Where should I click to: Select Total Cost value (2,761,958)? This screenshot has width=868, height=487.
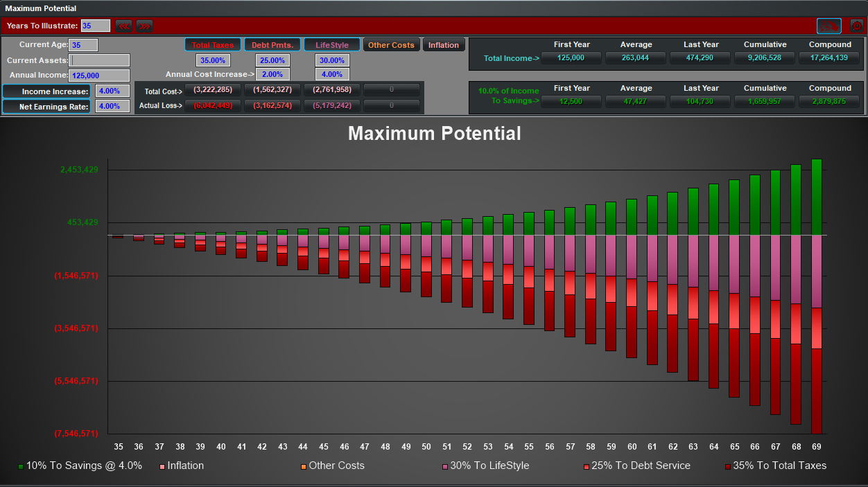point(332,90)
